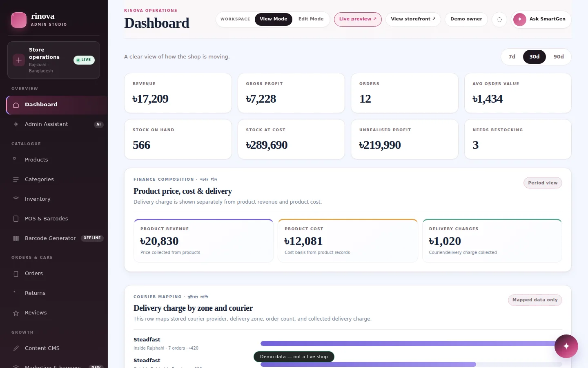Click the rinova logo square
The image size is (588, 368).
[x=19, y=20]
